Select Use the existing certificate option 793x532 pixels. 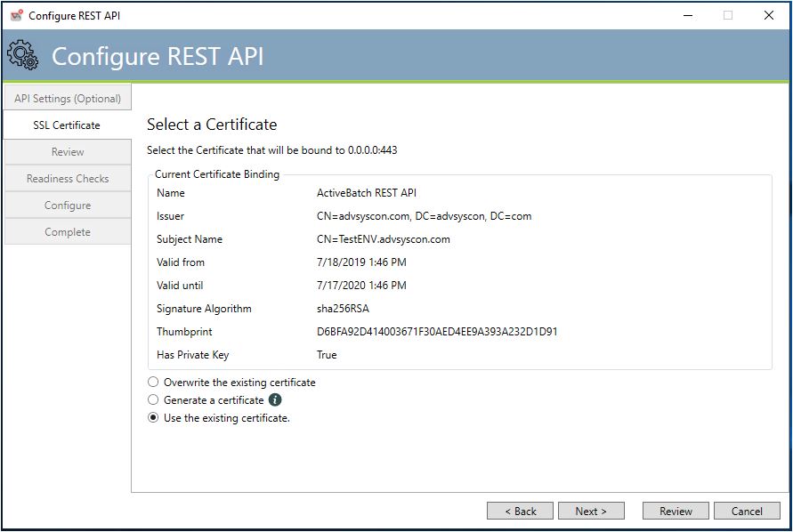coord(153,418)
